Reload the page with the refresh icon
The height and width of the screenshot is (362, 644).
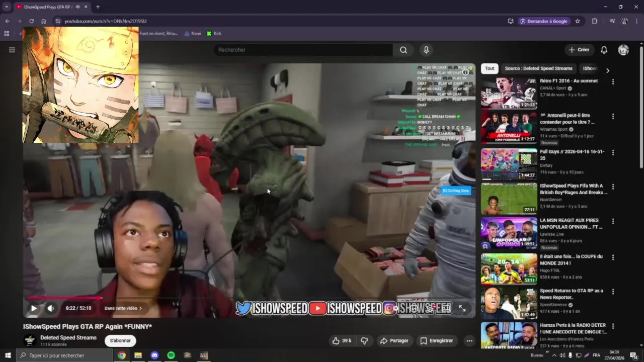(31, 21)
